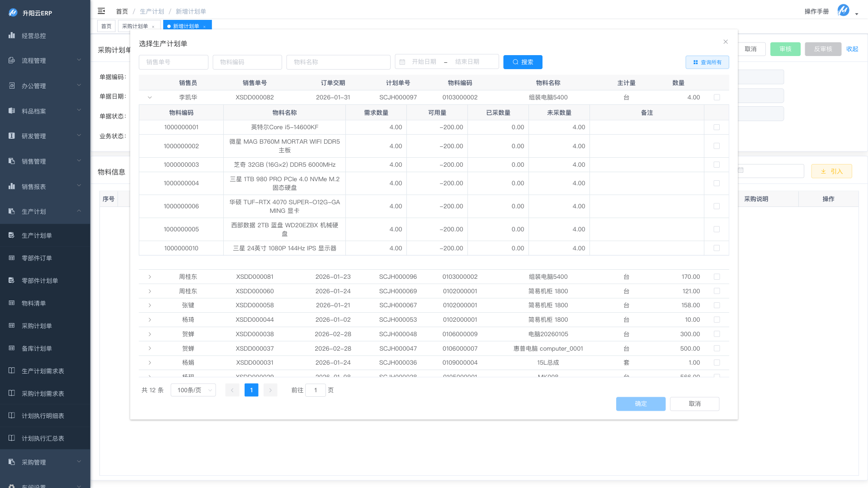Click the blue 搜索 button
The width and height of the screenshot is (868, 488).
(523, 62)
